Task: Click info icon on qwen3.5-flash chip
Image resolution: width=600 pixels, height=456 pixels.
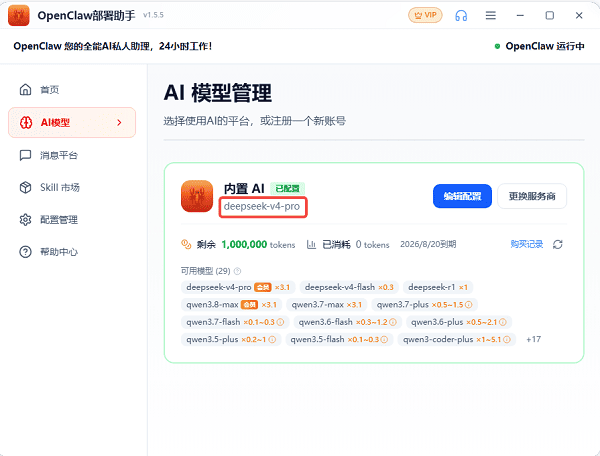Action: pyautogui.click(x=384, y=339)
